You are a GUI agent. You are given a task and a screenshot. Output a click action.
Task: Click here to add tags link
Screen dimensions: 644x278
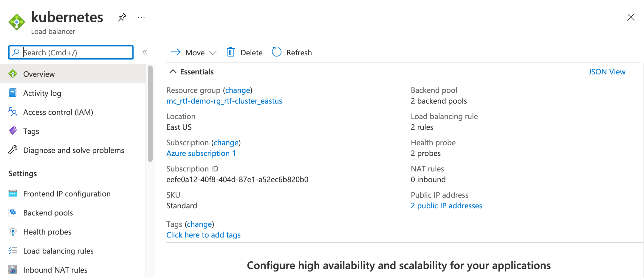[203, 235]
